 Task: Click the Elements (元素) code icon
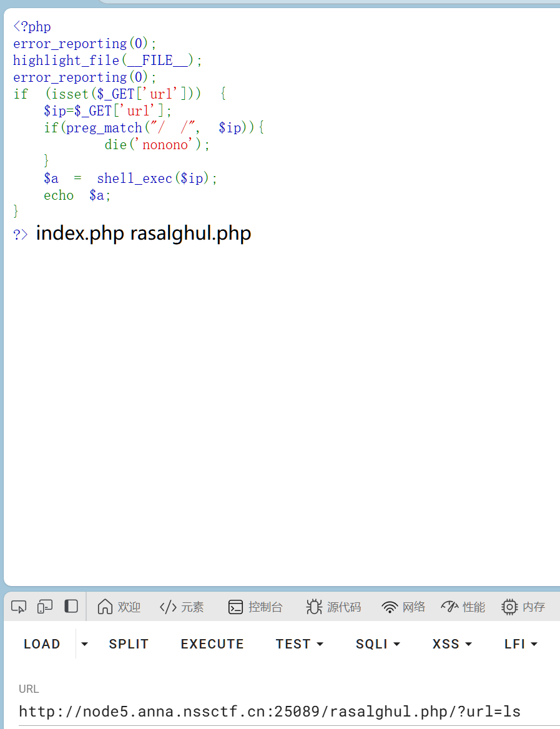click(168, 607)
